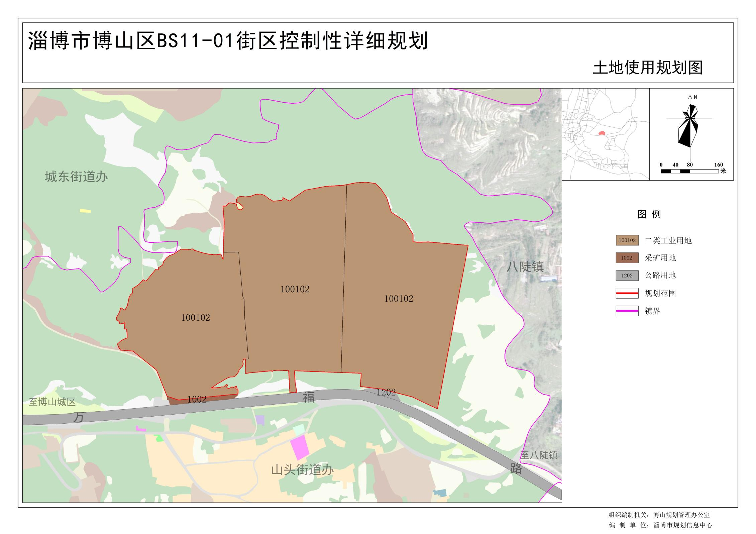Click the 城东街道办 map label

click(76, 177)
